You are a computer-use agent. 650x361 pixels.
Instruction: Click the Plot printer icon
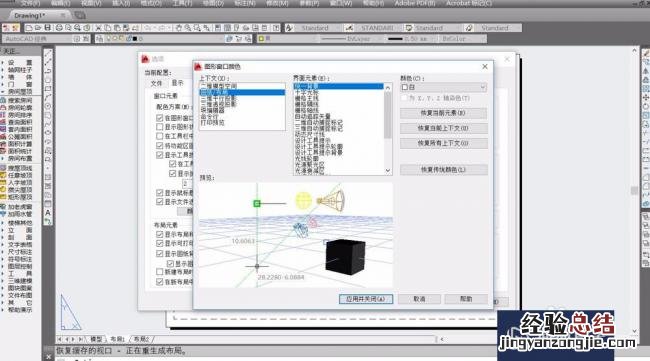59,28
